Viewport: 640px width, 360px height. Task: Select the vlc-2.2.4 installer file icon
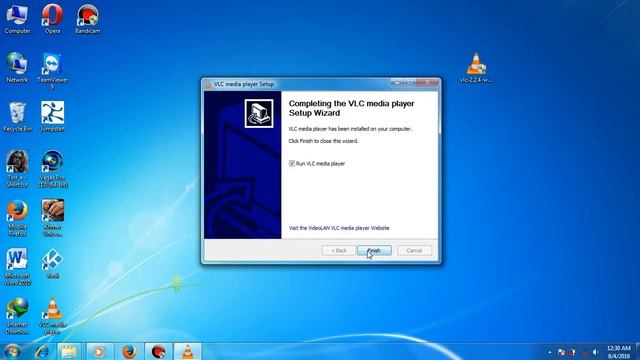pyautogui.click(x=476, y=68)
